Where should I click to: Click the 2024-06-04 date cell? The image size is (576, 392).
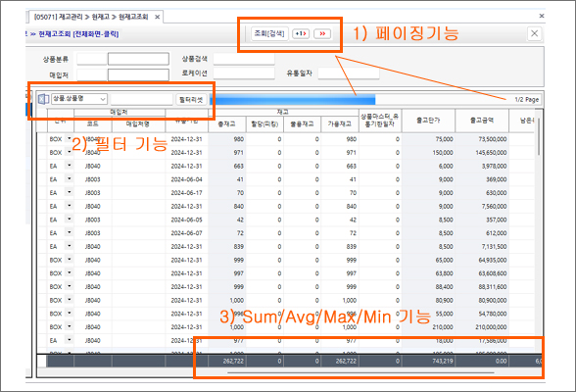pos(186,179)
